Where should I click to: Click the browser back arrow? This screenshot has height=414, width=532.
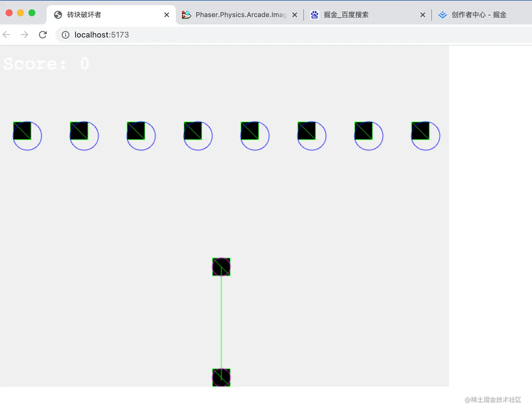click(x=6, y=34)
